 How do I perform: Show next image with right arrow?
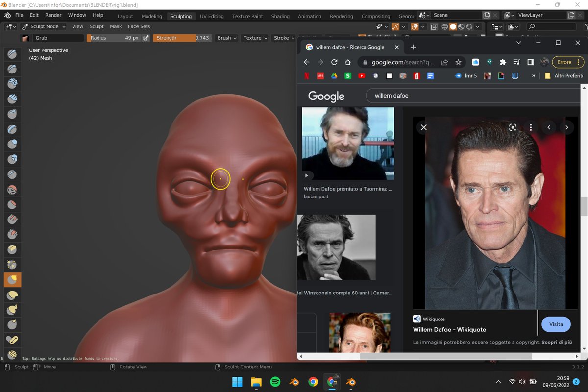[567, 127]
